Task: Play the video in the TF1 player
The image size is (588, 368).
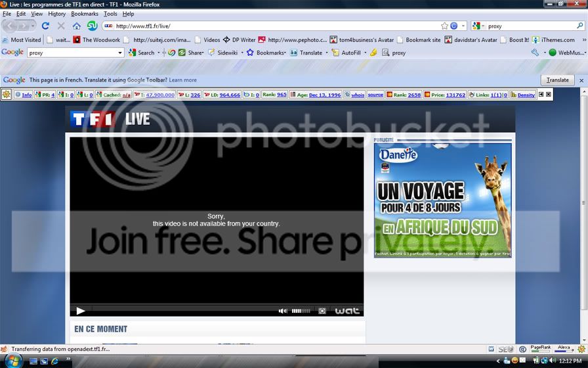Action: [x=80, y=311]
